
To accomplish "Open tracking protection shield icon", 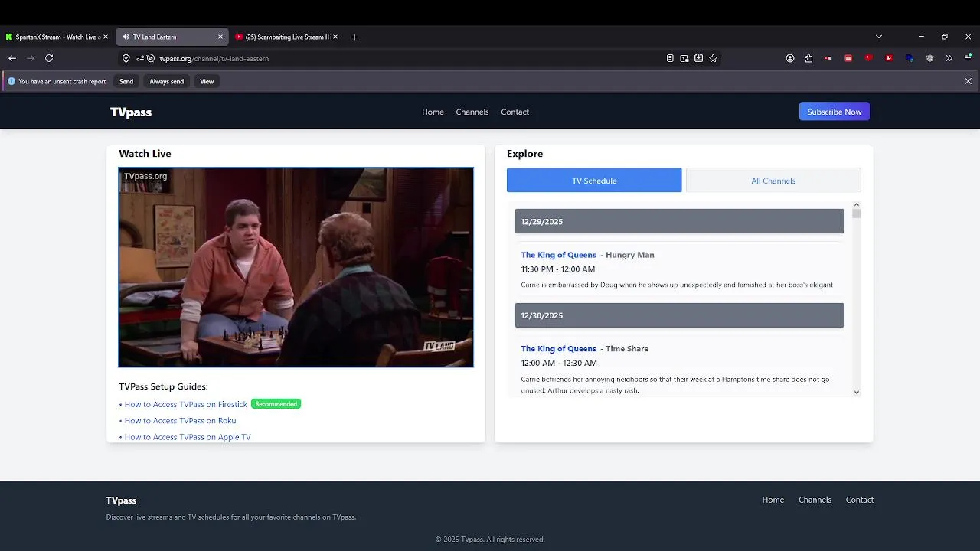I will point(126,58).
